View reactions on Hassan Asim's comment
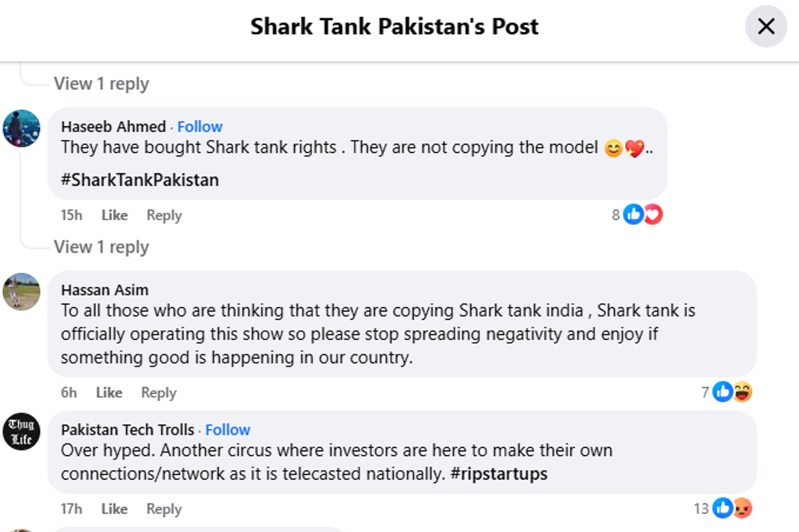Image resolution: width=799 pixels, height=532 pixels. click(732, 392)
